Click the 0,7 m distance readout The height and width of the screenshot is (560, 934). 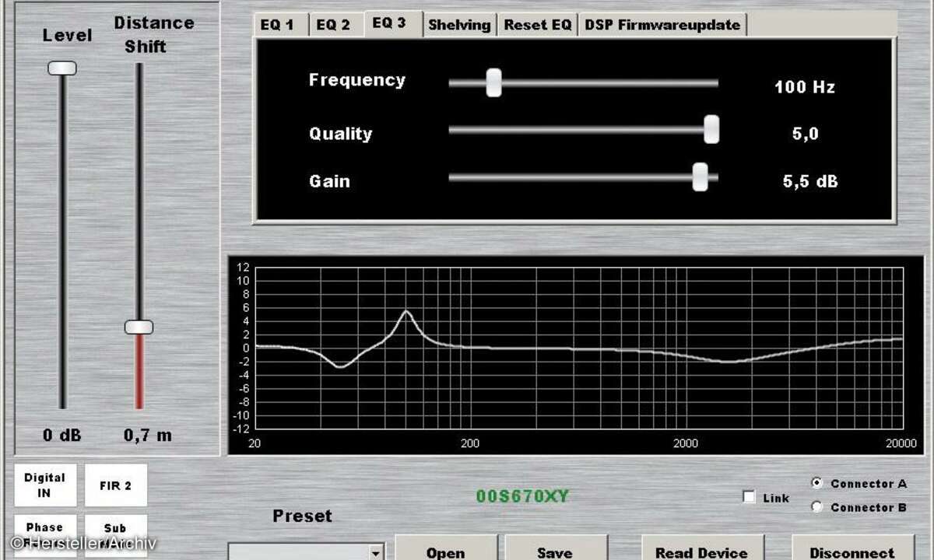click(x=148, y=436)
